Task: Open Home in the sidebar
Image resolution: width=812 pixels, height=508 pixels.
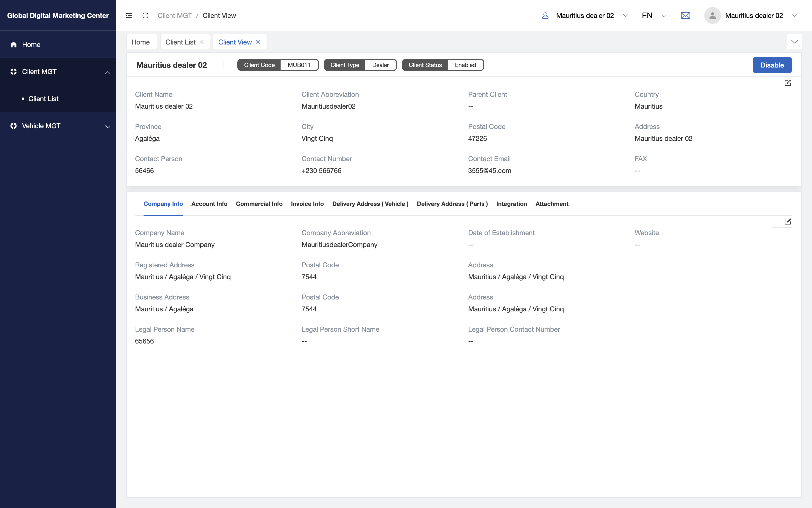Action: [x=58, y=44]
